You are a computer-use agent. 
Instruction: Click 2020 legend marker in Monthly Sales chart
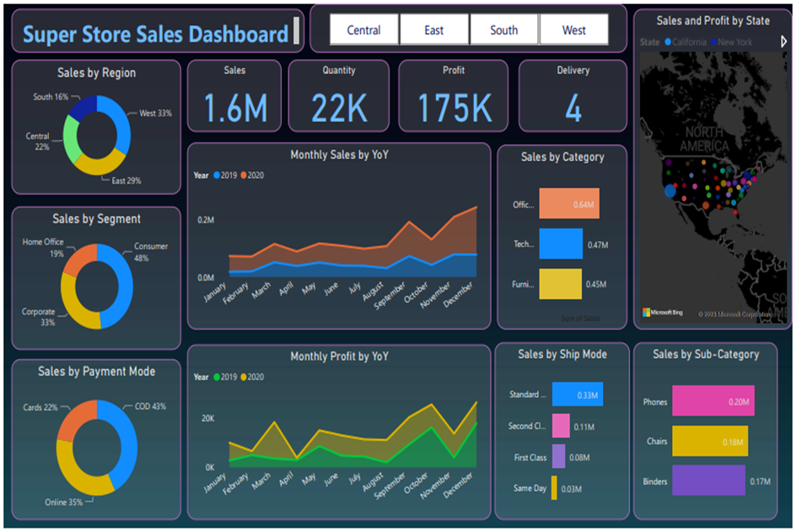244,175
